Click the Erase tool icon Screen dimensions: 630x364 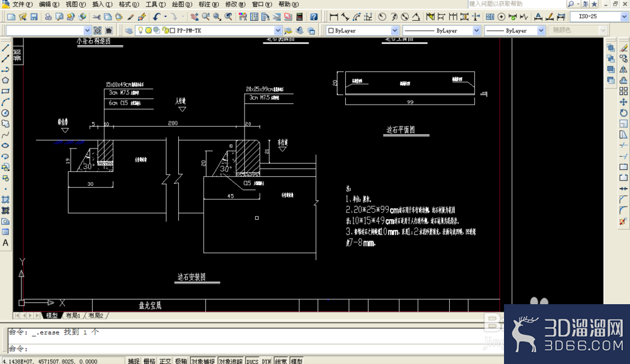624,48
